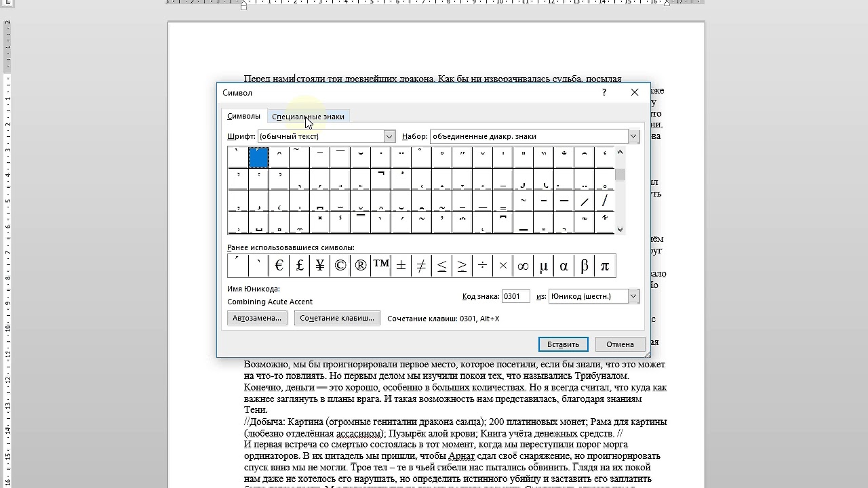Select the acute accent in recent symbols
Screen dimensions: 868x488
[238, 266]
